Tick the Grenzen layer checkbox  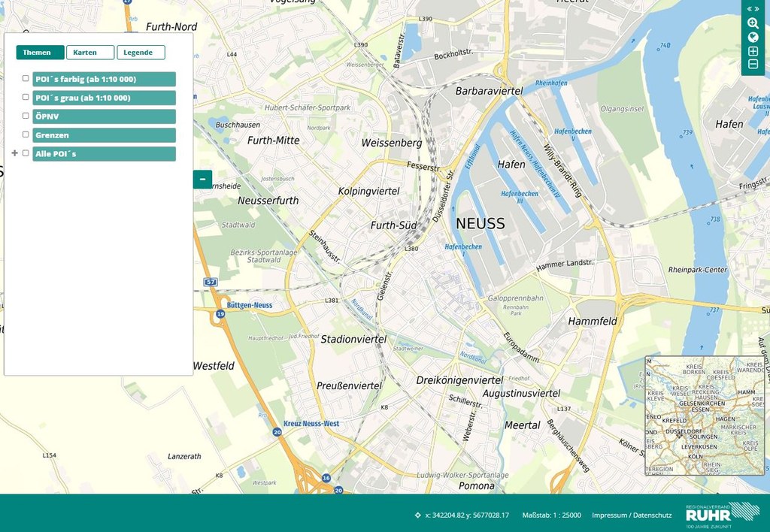point(26,135)
